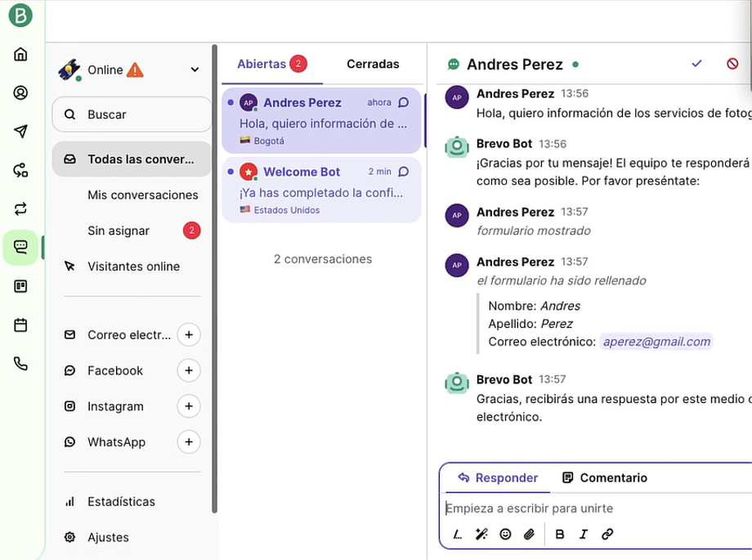Add a Facebook channel

189,370
